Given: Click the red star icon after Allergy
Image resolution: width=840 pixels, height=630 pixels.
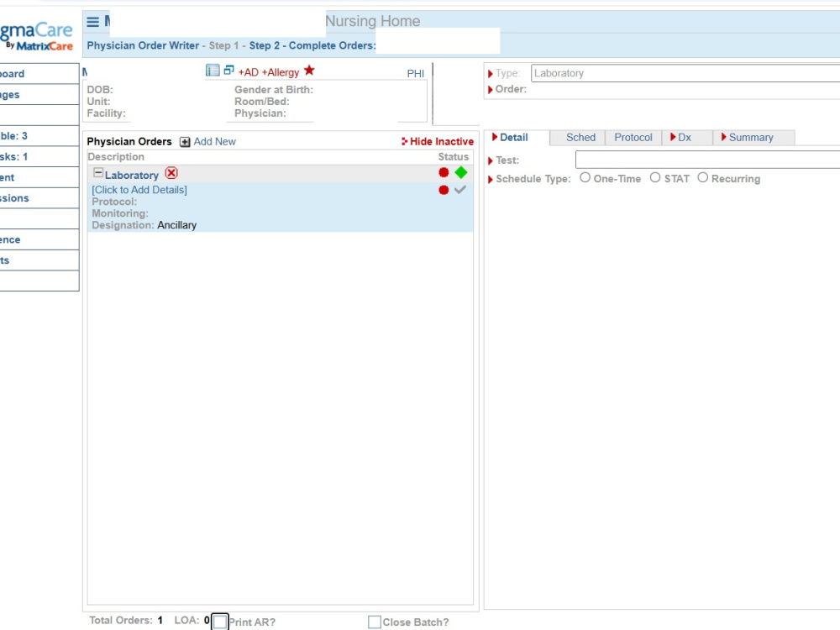Looking at the screenshot, I should pyautogui.click(x=309, y=71).
